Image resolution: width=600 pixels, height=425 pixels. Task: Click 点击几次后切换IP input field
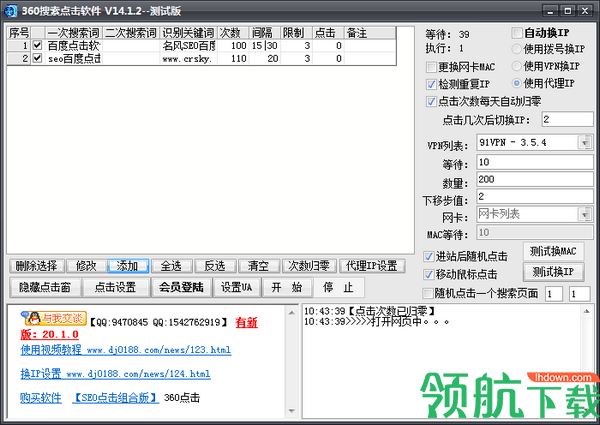568,119
